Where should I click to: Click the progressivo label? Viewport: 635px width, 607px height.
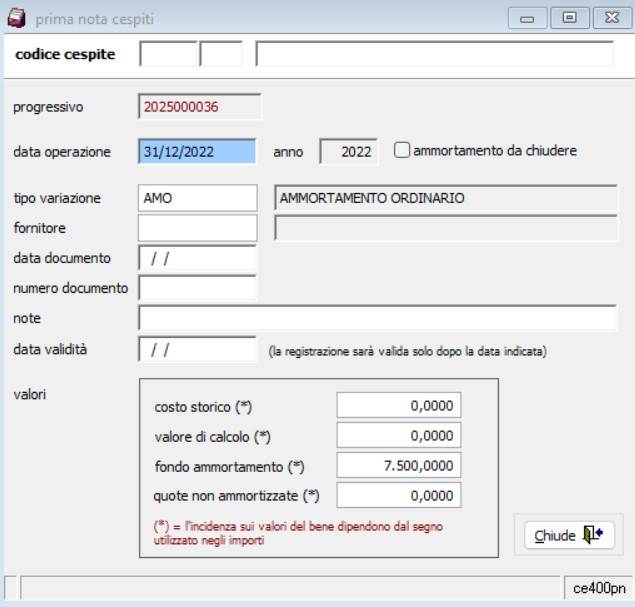pos(48,107)
